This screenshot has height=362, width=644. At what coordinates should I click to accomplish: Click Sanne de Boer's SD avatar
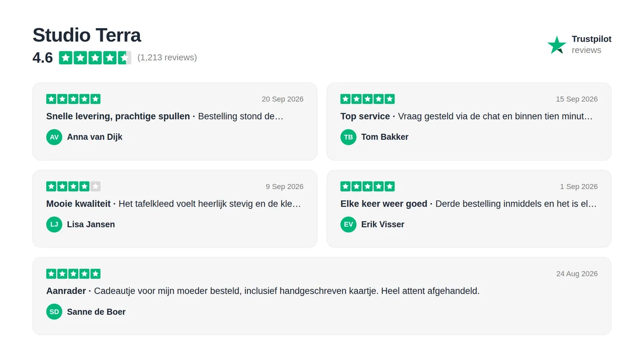click(x=54, y=312)
